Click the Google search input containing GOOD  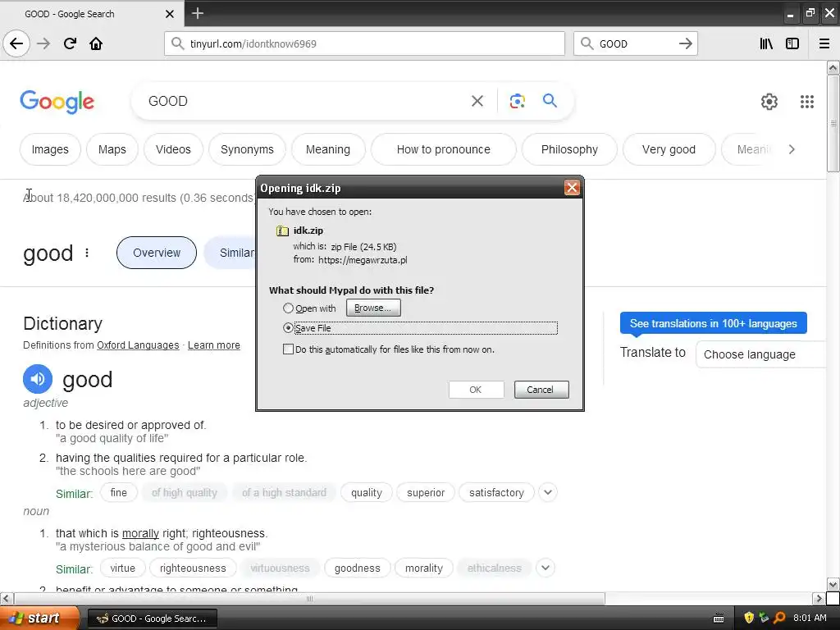click(305, 101)
